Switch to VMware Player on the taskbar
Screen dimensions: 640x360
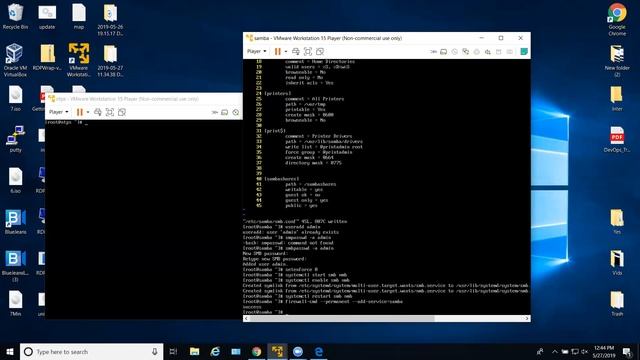click(x=277, y=351)
